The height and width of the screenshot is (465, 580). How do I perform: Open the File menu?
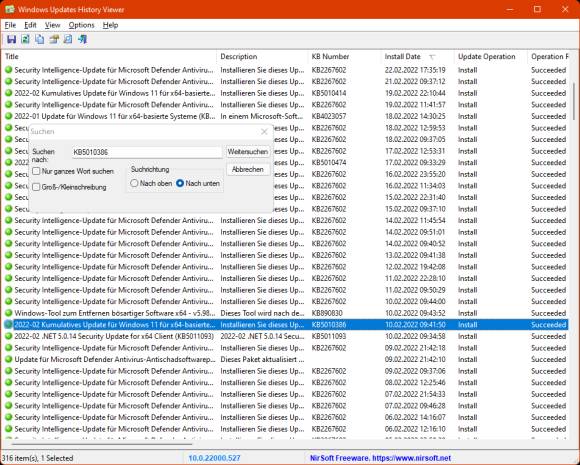[10, 25]
